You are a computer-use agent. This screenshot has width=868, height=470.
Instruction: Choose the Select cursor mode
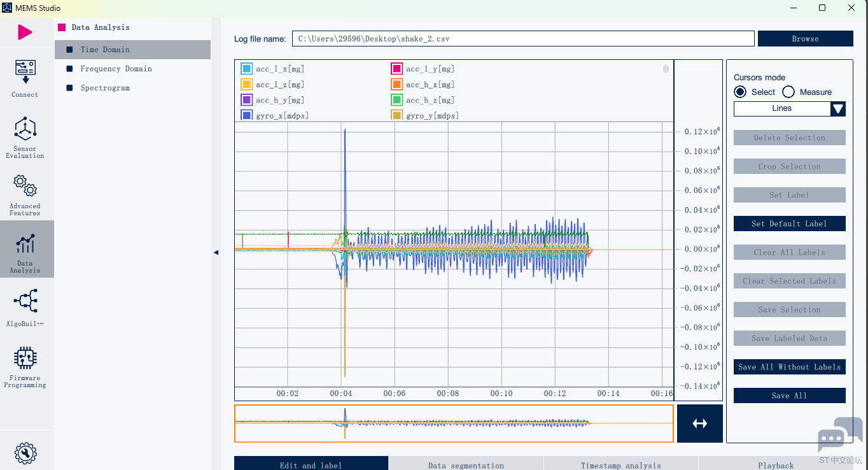pyautogui.click(x=740, y=92)
